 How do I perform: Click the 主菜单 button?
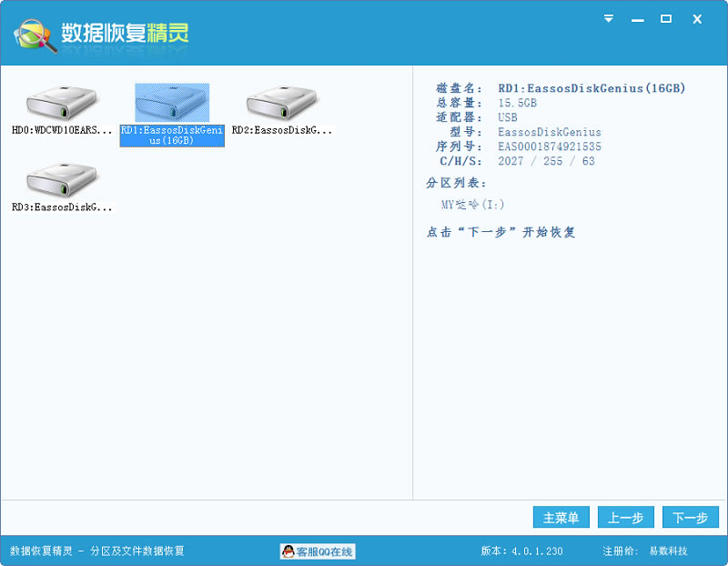(561, 518)
